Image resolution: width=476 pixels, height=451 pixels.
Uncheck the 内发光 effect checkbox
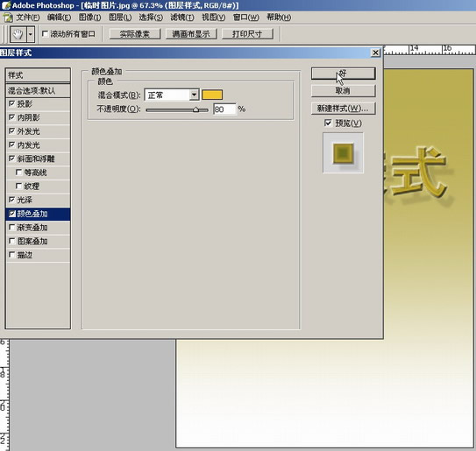click(x=12, y=144)
